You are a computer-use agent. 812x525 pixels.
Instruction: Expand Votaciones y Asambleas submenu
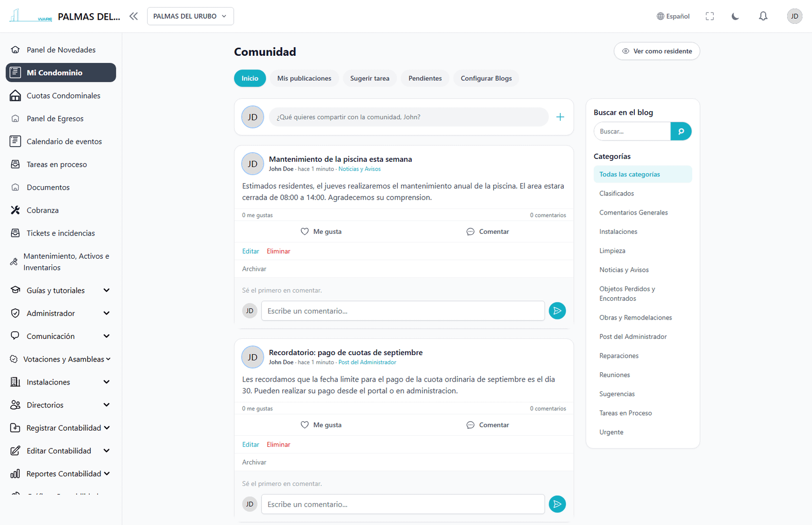61,359
